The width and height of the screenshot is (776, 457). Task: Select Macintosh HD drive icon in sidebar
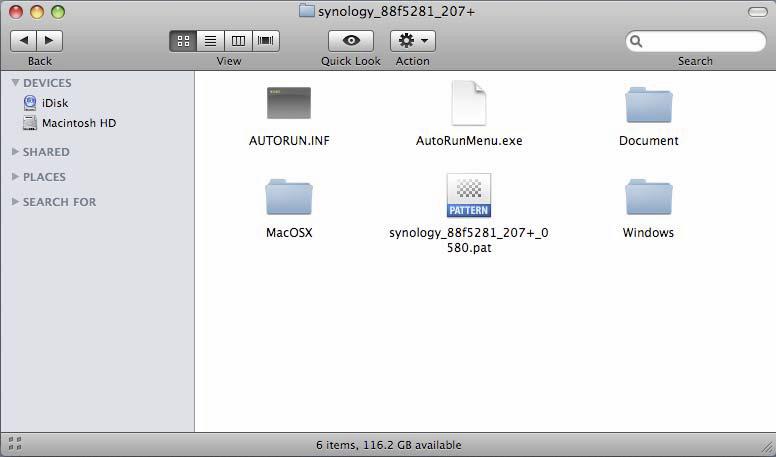pyautogui.click(x=30, y=123)
